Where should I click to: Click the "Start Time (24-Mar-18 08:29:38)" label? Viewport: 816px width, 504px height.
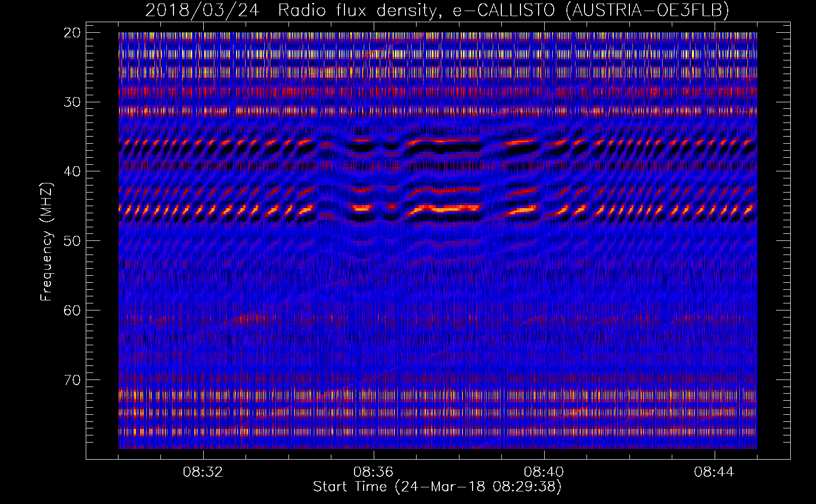tap(437, 487)
